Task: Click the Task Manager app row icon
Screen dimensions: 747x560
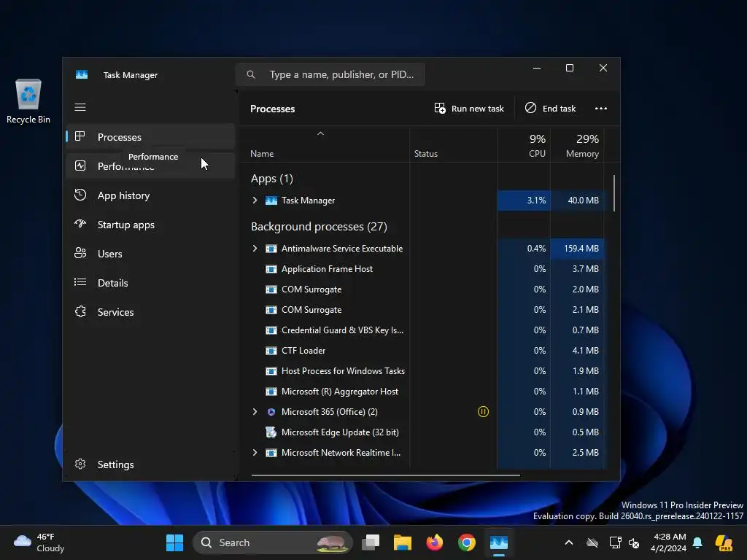Action: [x=271, y=201]
